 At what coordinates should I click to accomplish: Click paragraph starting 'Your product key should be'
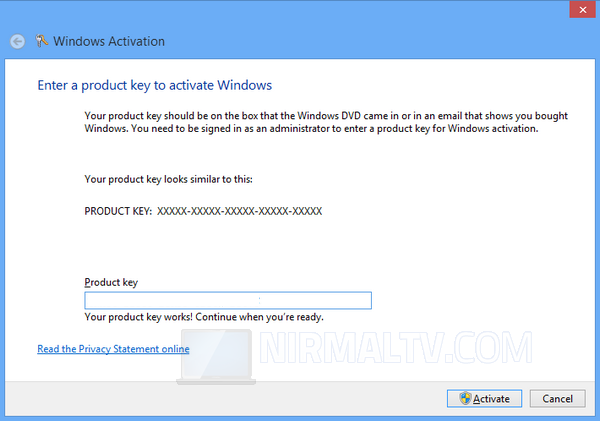click(x=326, y=122)
